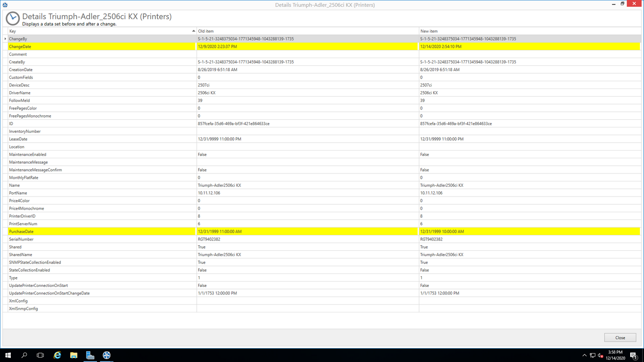Image resolution: width=644 pixels, height=362 pixels.
Task: Click the New item column header
Action: (x=530, y=31)
